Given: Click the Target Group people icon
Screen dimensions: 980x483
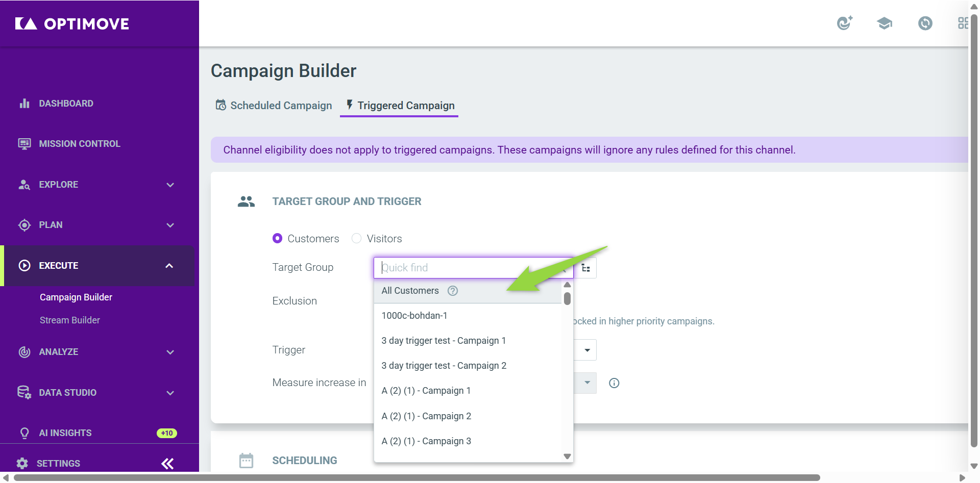Looking at the screenshot, I should [x=246, y=202].
